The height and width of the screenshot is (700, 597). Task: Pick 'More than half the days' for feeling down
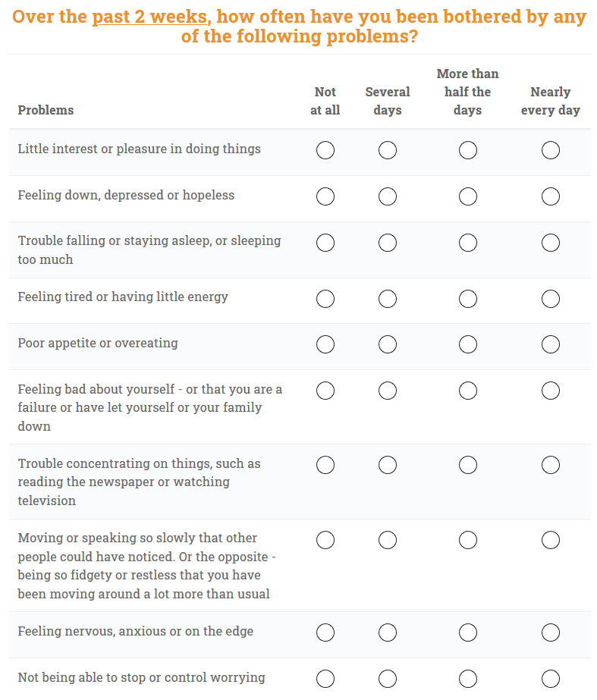(468, 196)
